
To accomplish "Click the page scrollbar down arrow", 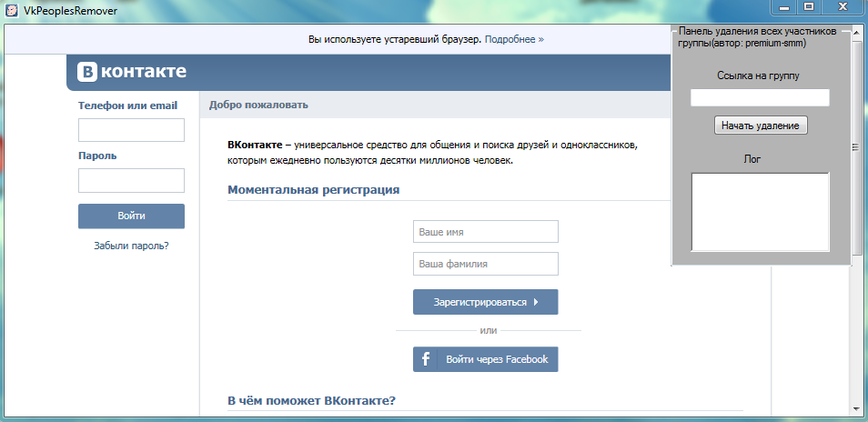I will point(856,408).
